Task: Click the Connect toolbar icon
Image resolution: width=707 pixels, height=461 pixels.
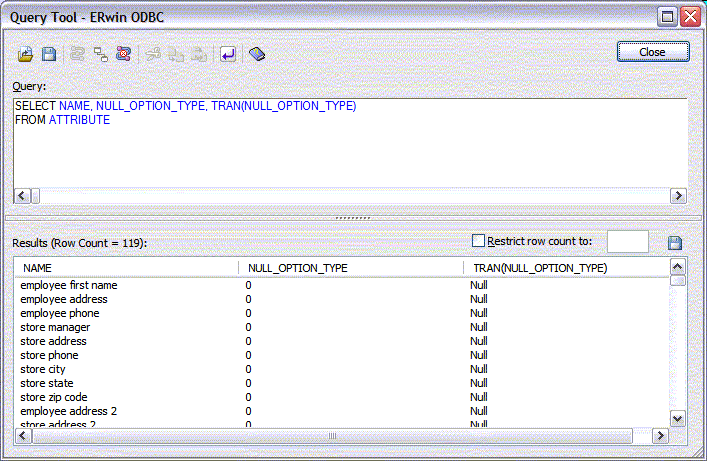Action: (79, 54)
